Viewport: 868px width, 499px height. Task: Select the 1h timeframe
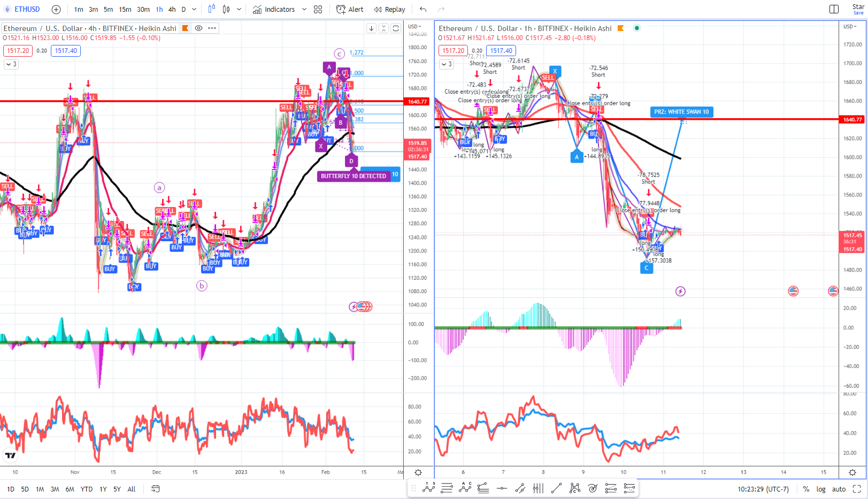pyautogui.click(x=159, y=9)
